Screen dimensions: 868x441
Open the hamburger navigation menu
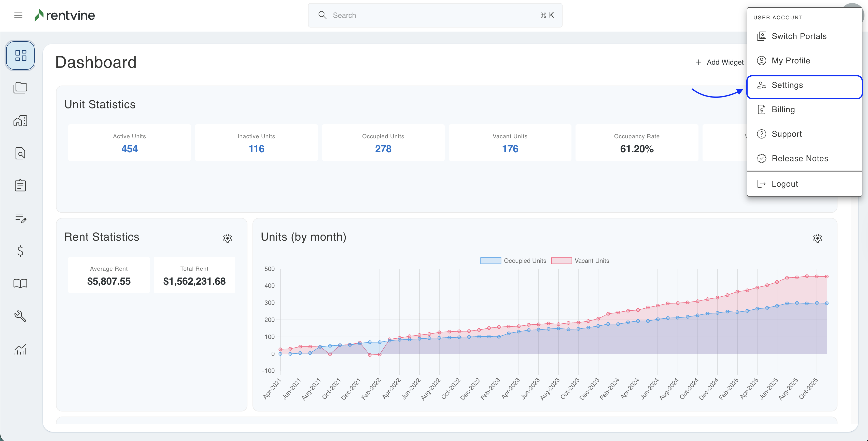point(18,15)
